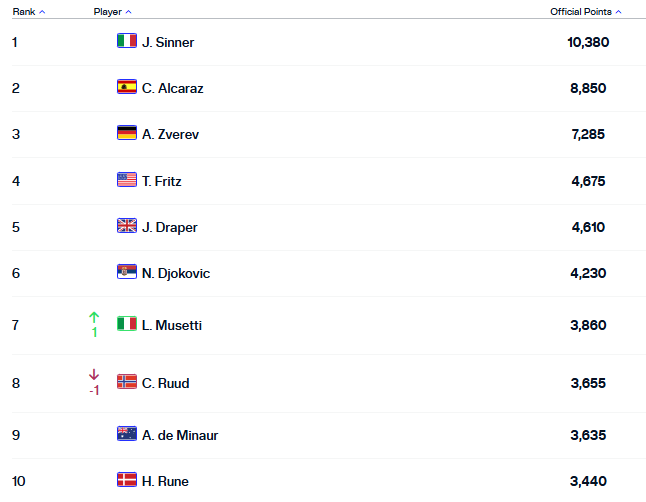Click the Italian flag next to J. Sinner

click(126, 42)
